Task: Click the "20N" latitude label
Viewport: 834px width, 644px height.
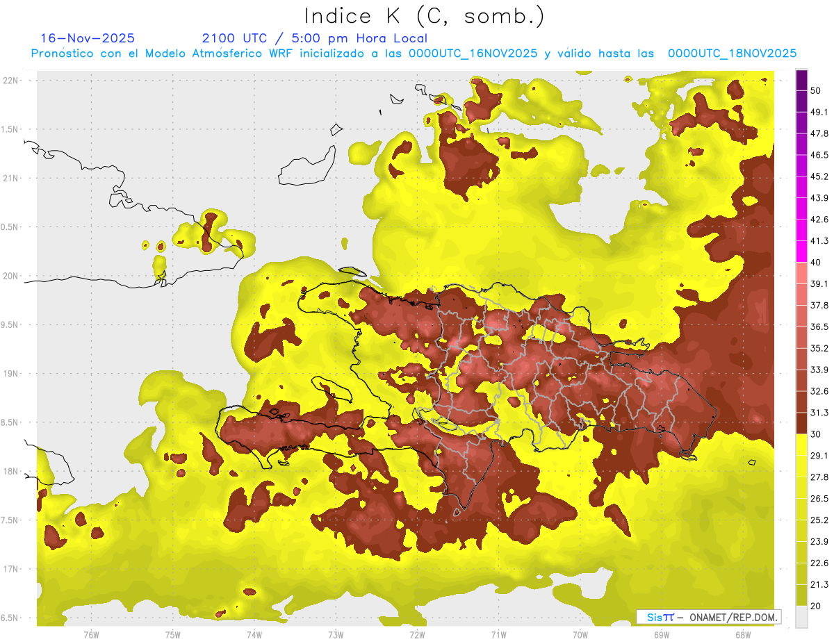Action: coord(10,276)
